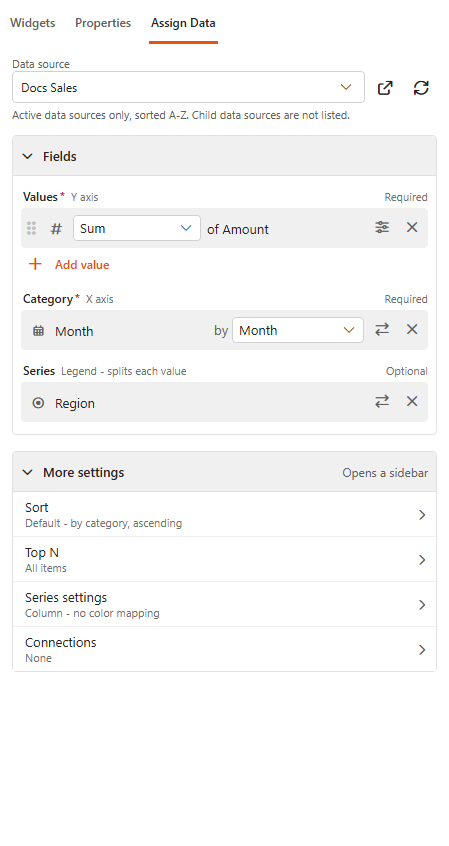This screenshot has height=846, width=449.
Task: Click 'All items' text under Top N
Action: tap(46, 568)
